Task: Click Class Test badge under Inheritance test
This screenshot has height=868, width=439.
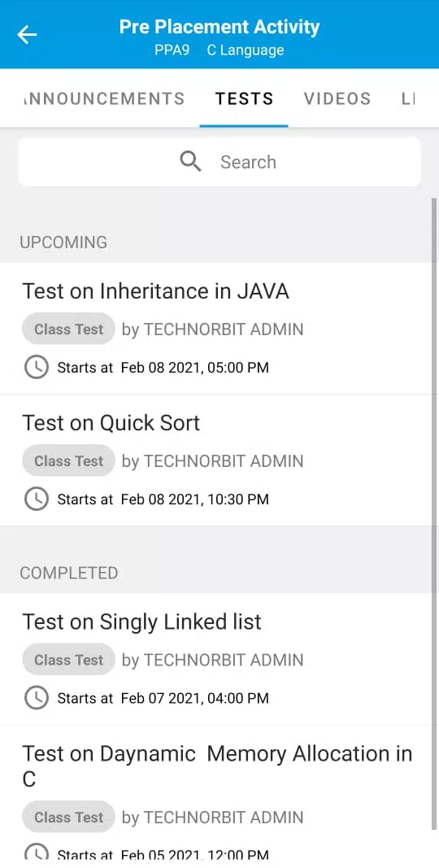Action: [x=68, y=329]
